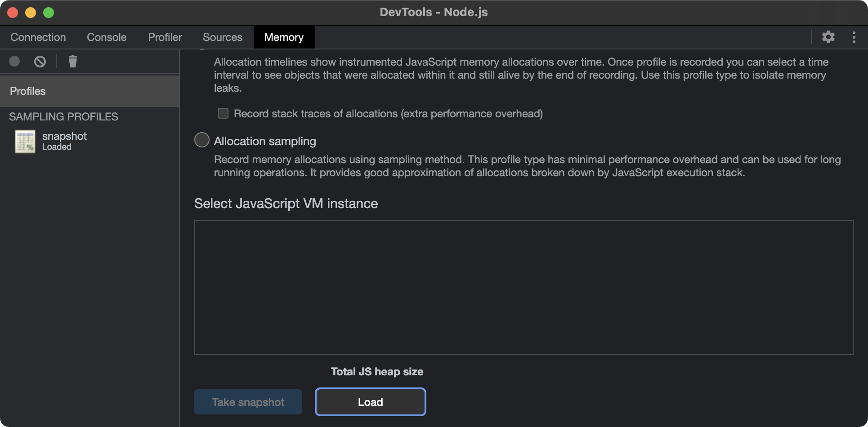This screenshot has height=427, width=868.
Task: Clear all profiles with the ban icon
Action: coord(40,61)
